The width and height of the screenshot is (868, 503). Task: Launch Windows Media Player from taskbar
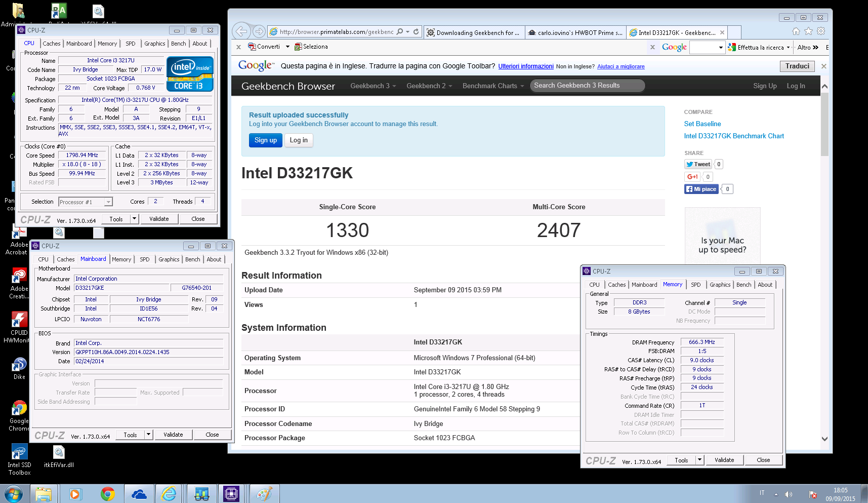click(x=75, y=494)
